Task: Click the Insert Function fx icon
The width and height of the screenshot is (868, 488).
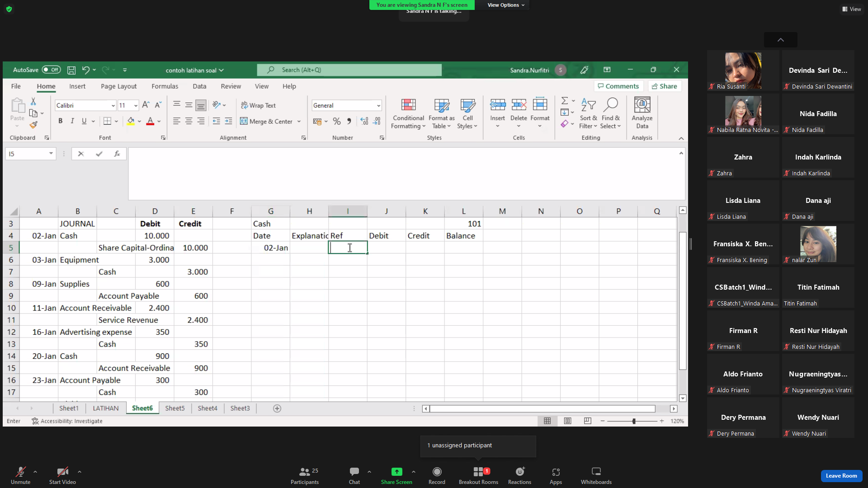Action: [117, 154]
